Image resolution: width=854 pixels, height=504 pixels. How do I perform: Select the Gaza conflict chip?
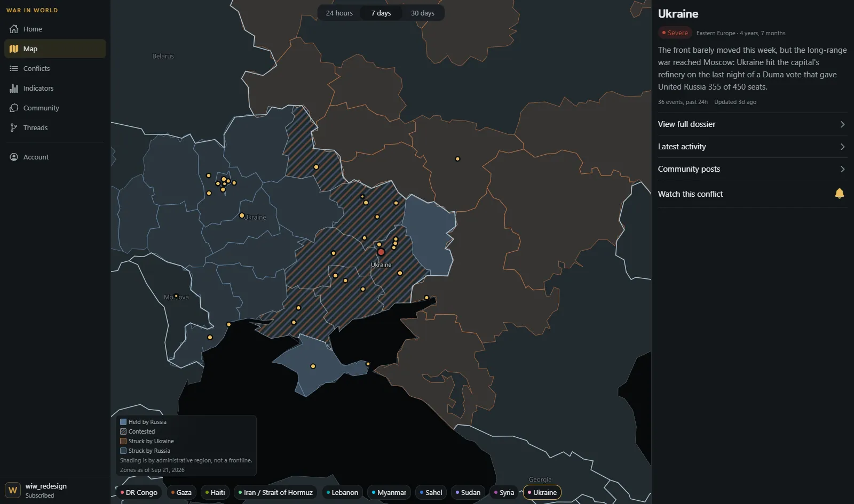point(181,492)
